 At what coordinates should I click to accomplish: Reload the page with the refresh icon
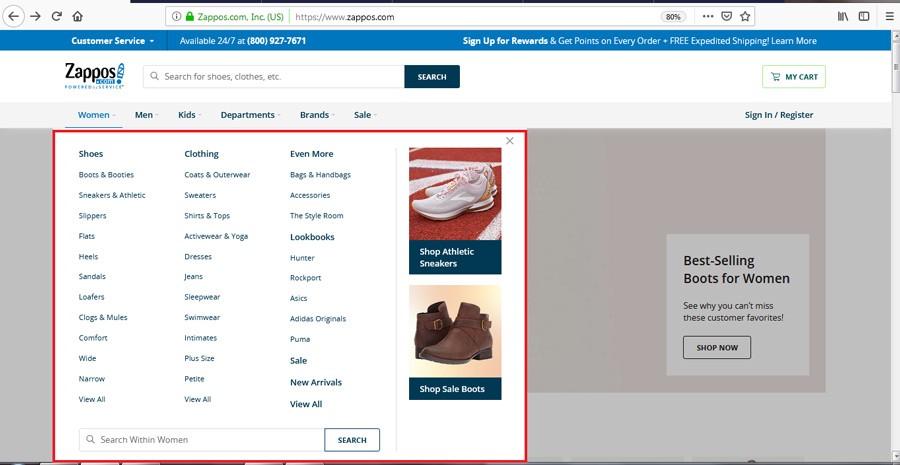pyautogui.click(x=57, y=17)
